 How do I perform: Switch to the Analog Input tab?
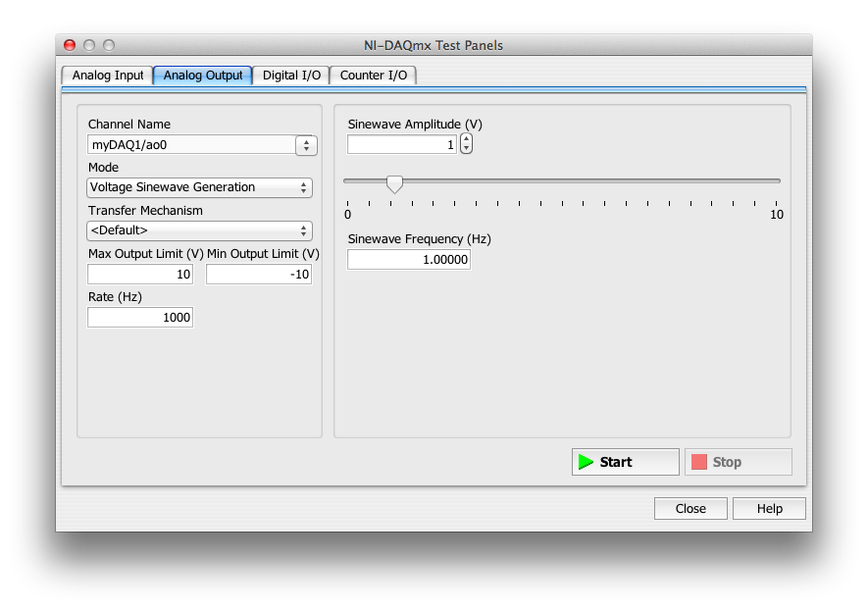point(107,76)
